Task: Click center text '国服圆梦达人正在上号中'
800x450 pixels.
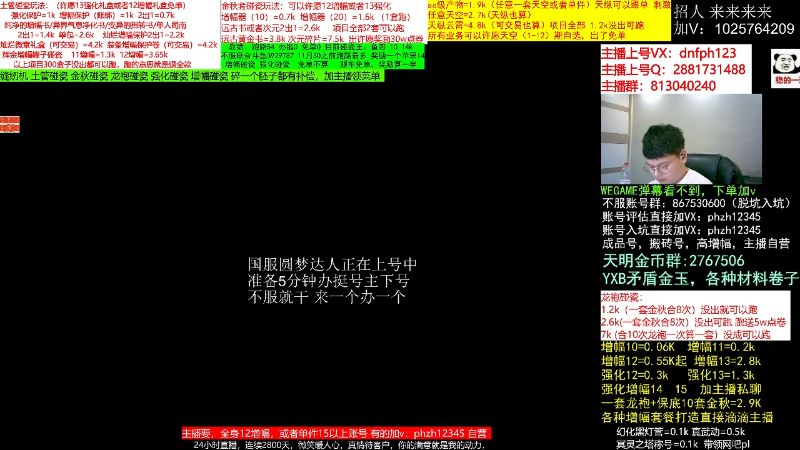Action: pos(332,264)
